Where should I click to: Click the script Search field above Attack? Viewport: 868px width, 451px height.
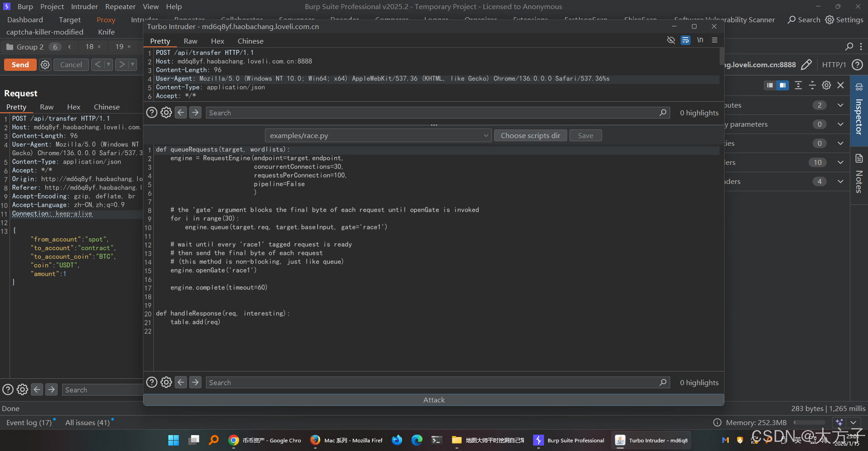[438, 382]
